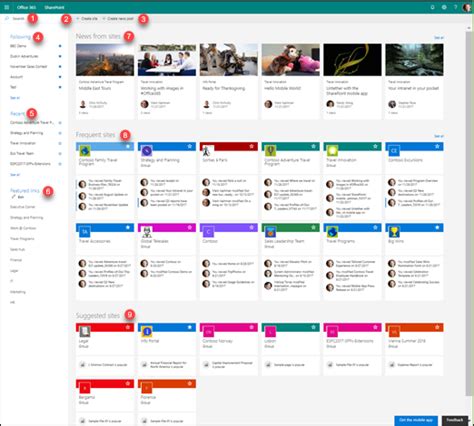
Task: Click the Global Telesales site logo
Action: point(147,232)
